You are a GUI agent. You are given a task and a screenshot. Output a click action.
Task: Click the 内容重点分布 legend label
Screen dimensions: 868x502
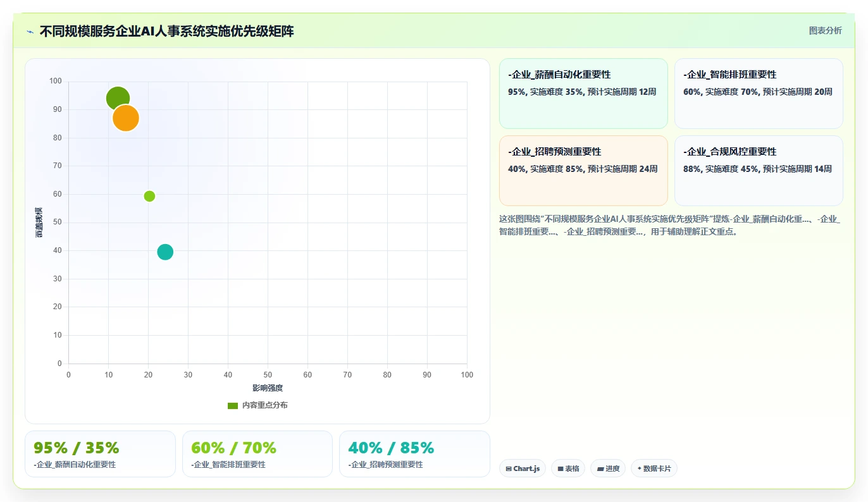[264, 405]
